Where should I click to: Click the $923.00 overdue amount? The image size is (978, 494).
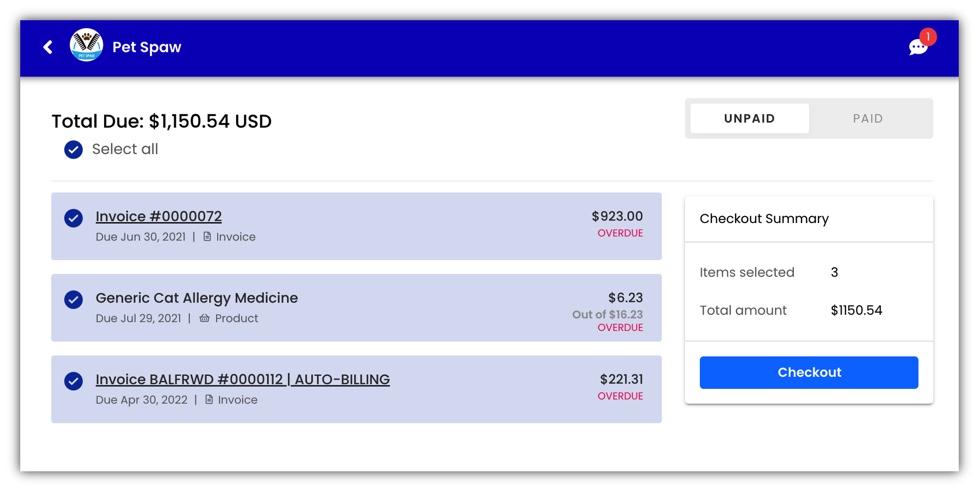tap(617, 216)
